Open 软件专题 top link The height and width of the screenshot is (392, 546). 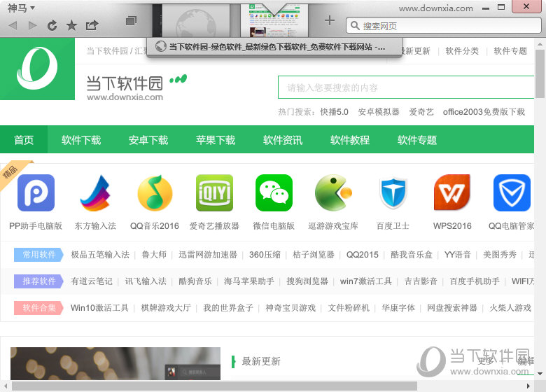pos(510,51)
